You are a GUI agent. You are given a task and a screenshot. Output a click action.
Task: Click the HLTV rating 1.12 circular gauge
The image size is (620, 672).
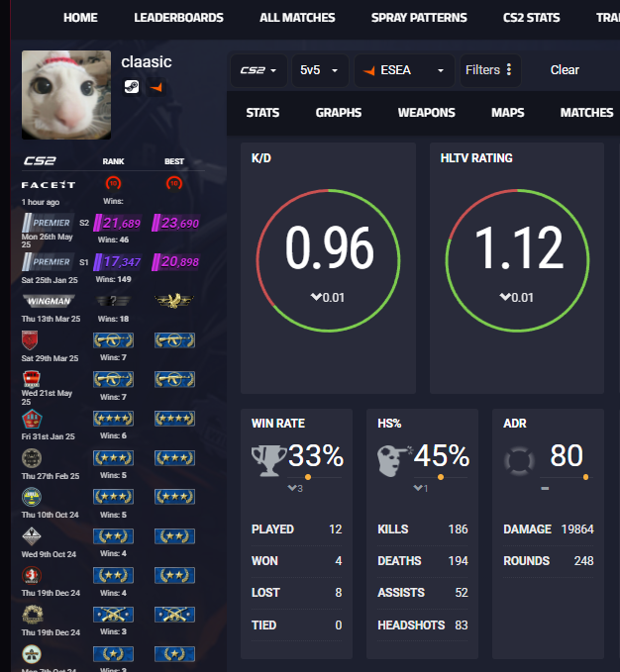point(518,260)
